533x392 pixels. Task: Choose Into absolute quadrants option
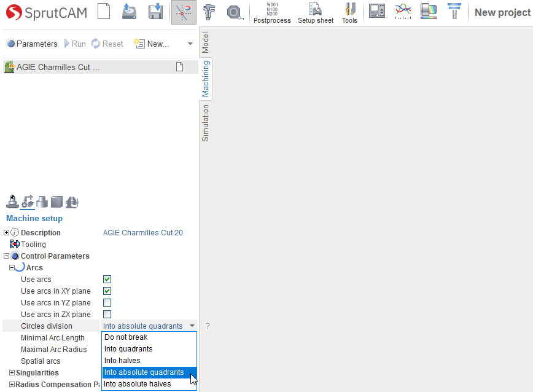149,372
